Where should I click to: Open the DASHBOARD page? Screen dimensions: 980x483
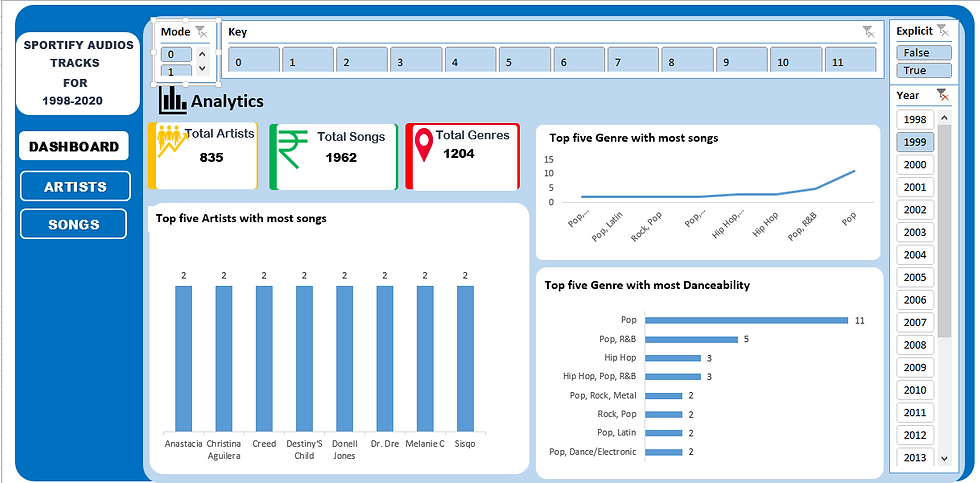pyautogui.click(x=74, y=146)
